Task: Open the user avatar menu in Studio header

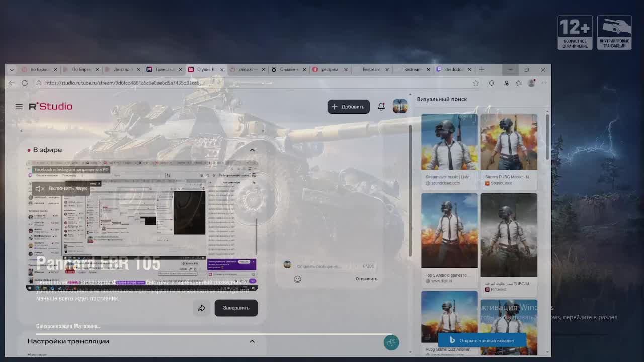Action: 400,106
